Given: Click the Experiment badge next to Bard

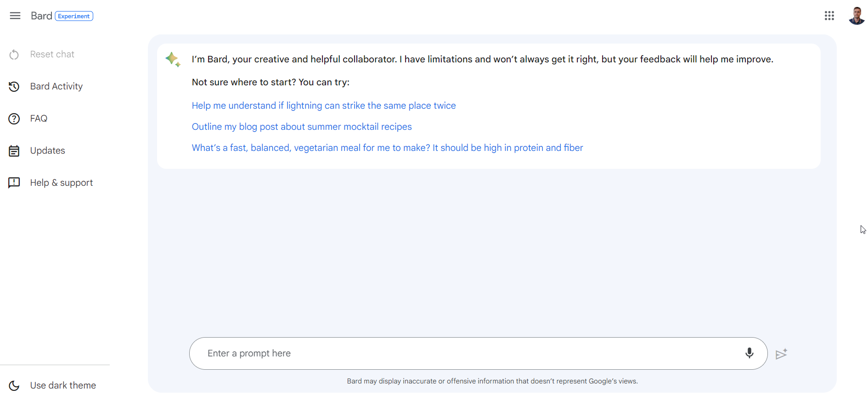Looking at the screenshot, I should coord(74,17).
